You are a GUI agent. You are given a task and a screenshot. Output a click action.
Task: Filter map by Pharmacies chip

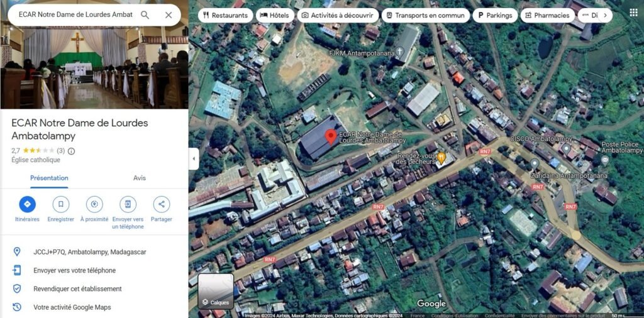(x=546, y=15)
